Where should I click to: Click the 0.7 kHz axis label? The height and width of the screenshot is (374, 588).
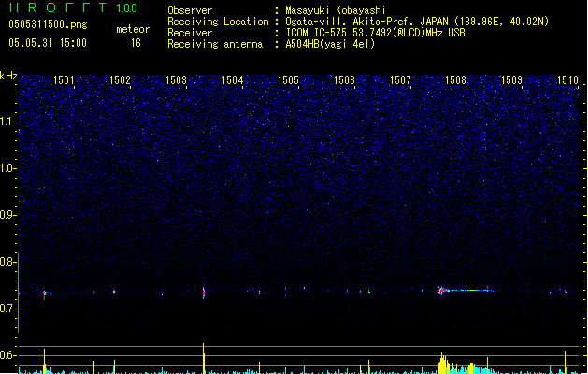(7, 309)
